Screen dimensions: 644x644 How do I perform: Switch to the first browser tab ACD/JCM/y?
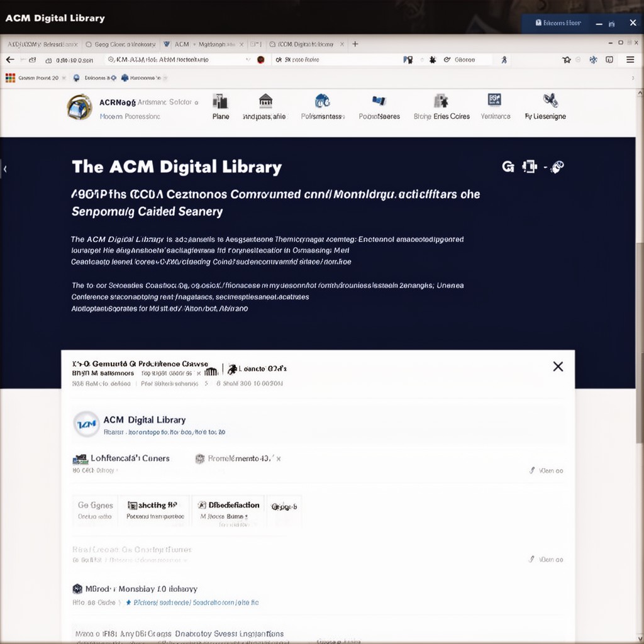tap(42, 45)
